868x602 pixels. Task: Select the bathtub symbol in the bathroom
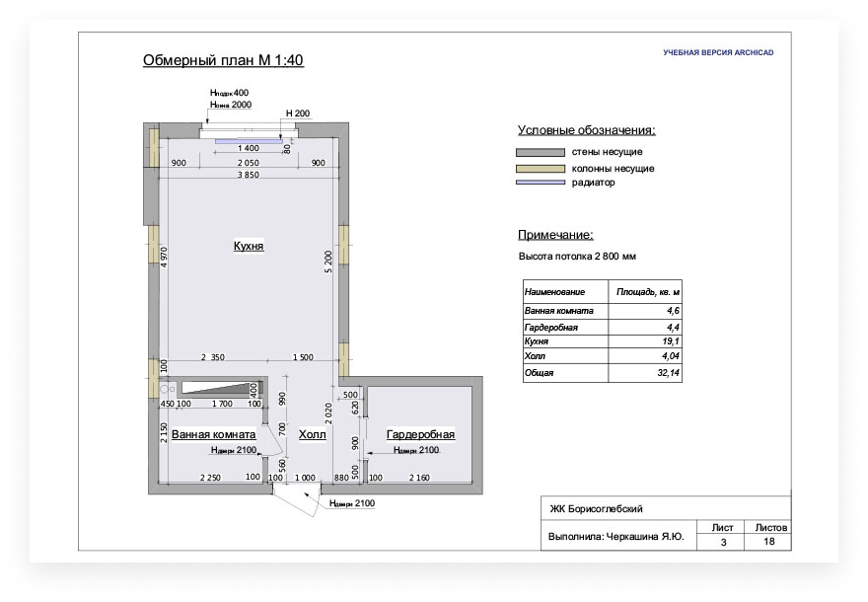pos(220,389)
